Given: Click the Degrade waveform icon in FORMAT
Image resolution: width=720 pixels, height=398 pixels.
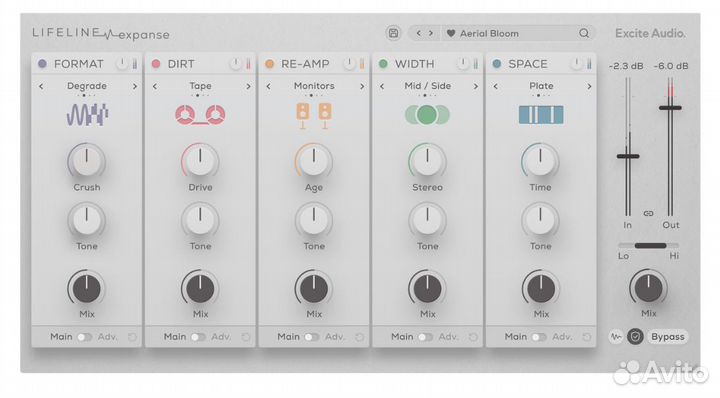Looking at the screenshot, I should 87,114.
